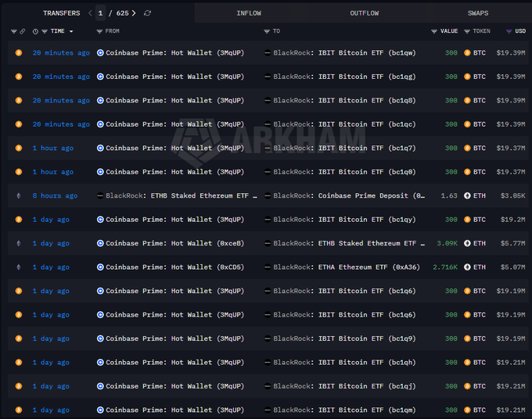Open IBIT Bitcoin ETF (bc1qj) address
The height and width of the screenshot is (419, 532).
(x=367, y=386)
